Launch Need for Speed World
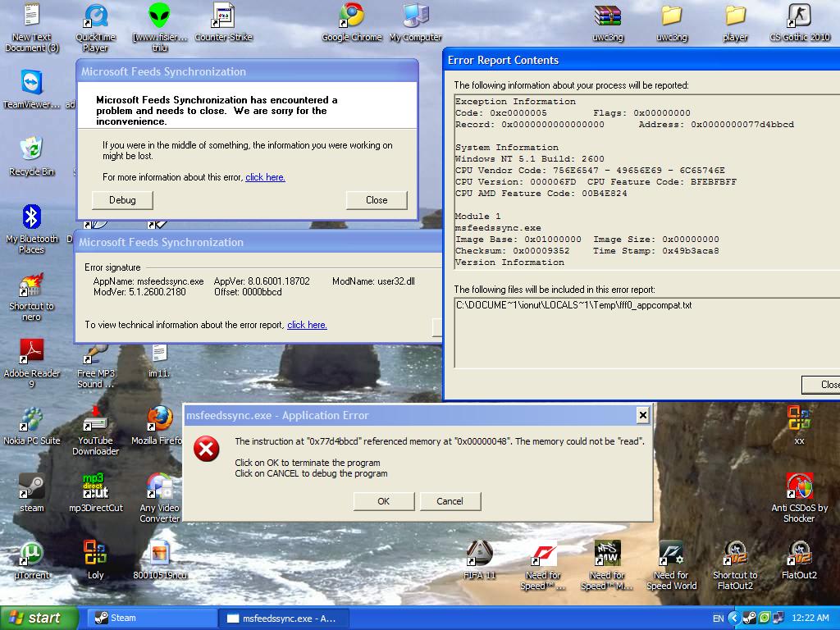The width and height of the screenshot is (840, 630). [671, 566]
